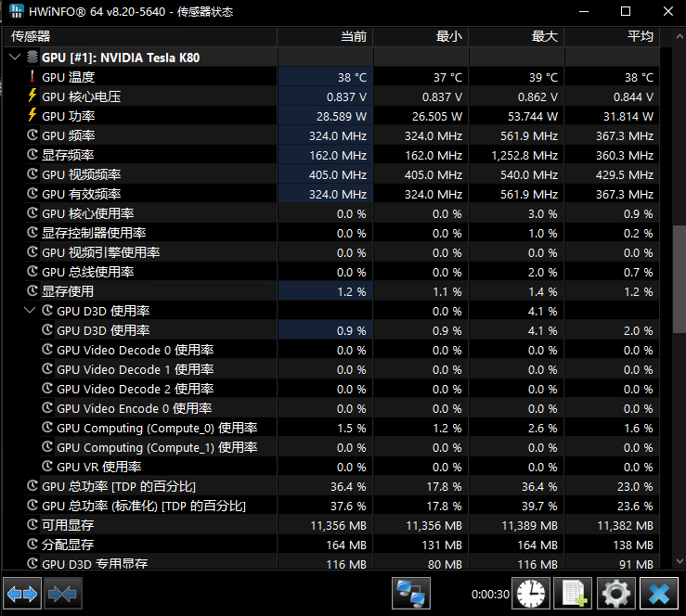The image size is (686, 616).
Task: Collapse the GPU D3D 使用率 subgroup
Action: tap(29, 311)
